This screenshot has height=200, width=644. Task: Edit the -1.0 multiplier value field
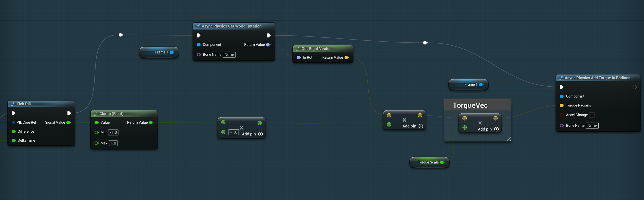(x=234, y=132)
